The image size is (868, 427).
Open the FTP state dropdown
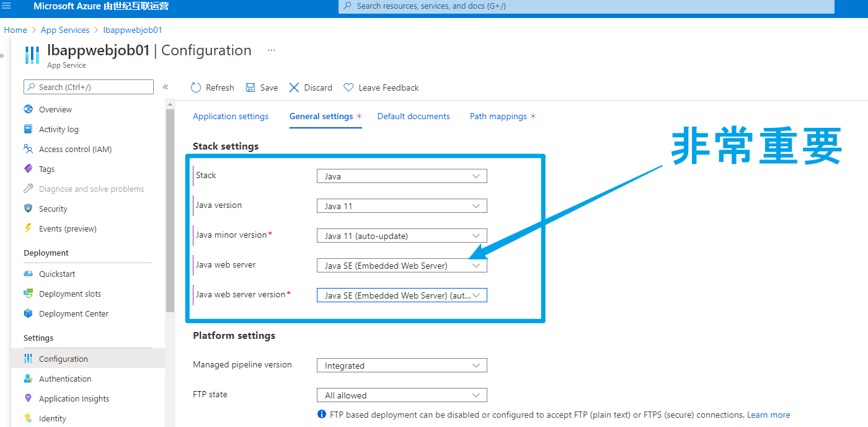tap(402, 395)
